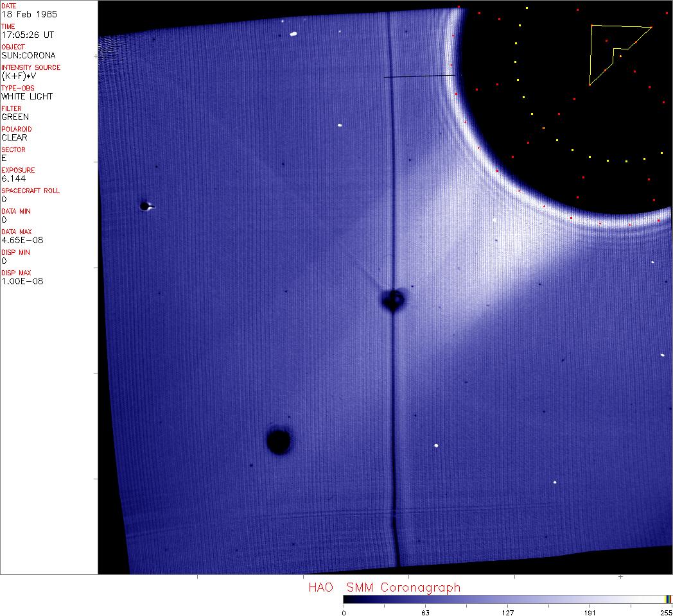This screenshot has height=616, width=673.
Task: Click the bright elongated white spot at the top
Action: (x=293, y=34)
